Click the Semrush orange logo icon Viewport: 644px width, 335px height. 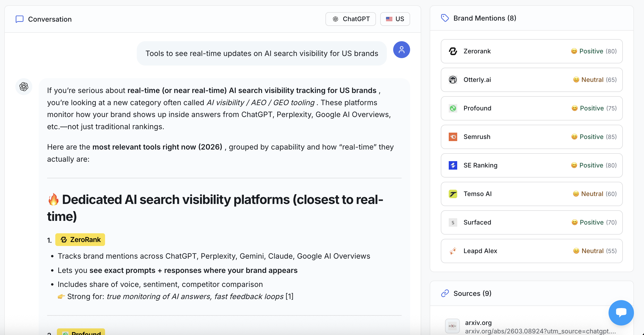[x=453, y=137]
